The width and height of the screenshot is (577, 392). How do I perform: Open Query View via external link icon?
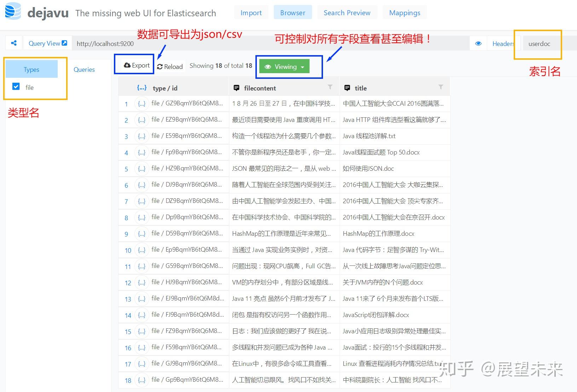64,42
